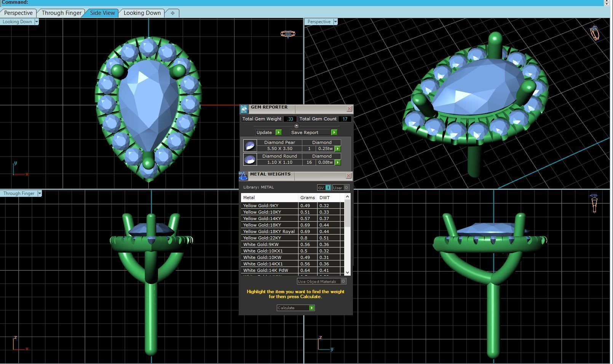Screen dimensions: 613x364
Task: Click the Metal Weights scale icon
Action: pos(243,176)
